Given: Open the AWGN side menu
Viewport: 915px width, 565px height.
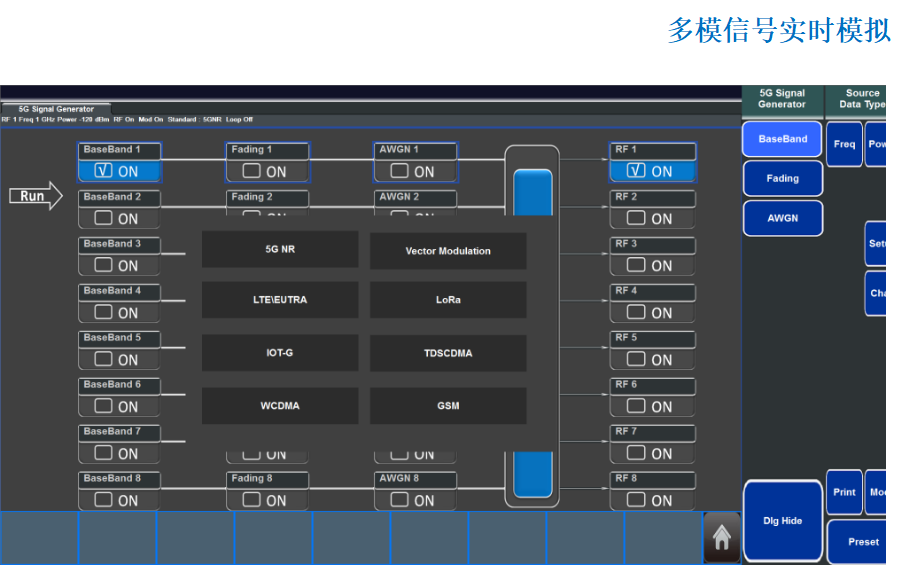Looking at the screenshot, I should click(x=782, y=218).
